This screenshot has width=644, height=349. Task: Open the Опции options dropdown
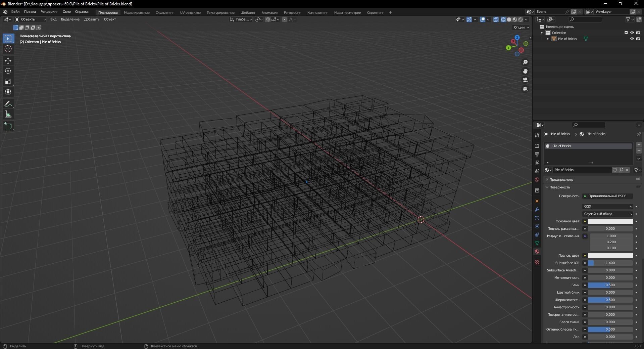tap(521, 27)
